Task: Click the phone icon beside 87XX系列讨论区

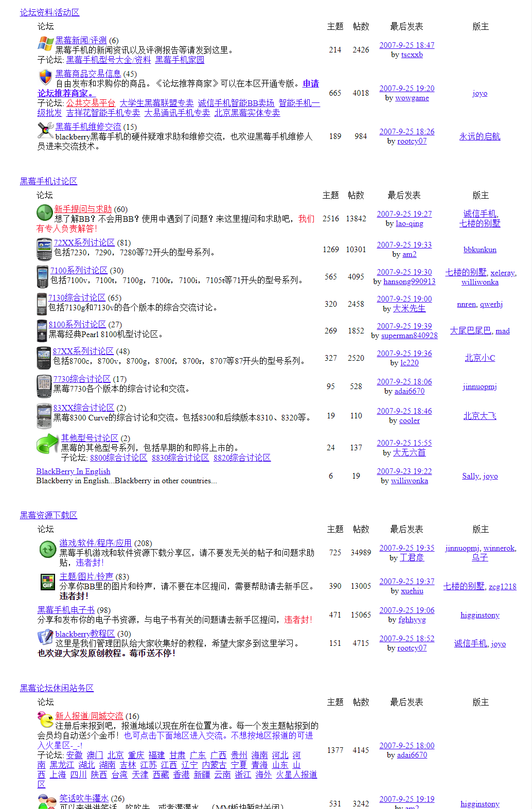Action: coord(44,358)
